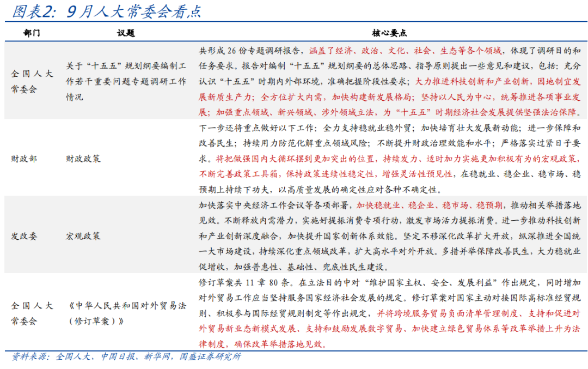Click red text 并将跨境服务贸易负面清单管理制度
This screenshot has width=588, height=369.
click(x=448, y=313)
